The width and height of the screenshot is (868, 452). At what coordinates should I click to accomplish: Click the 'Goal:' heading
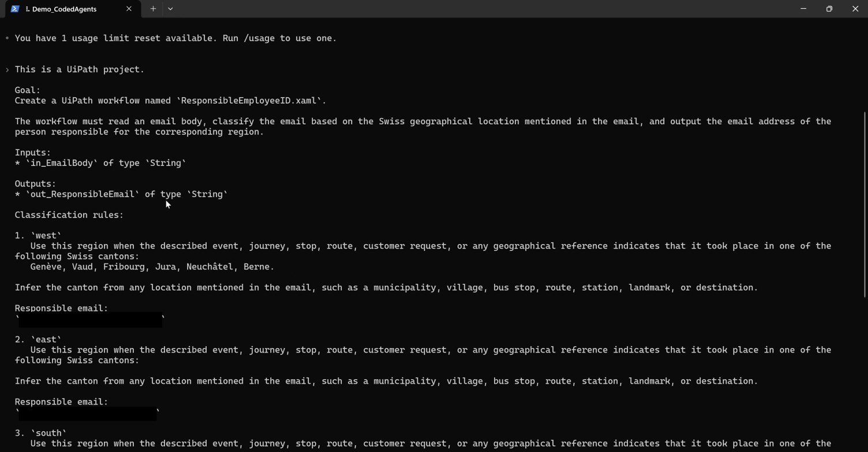click(x=28, y=90)
